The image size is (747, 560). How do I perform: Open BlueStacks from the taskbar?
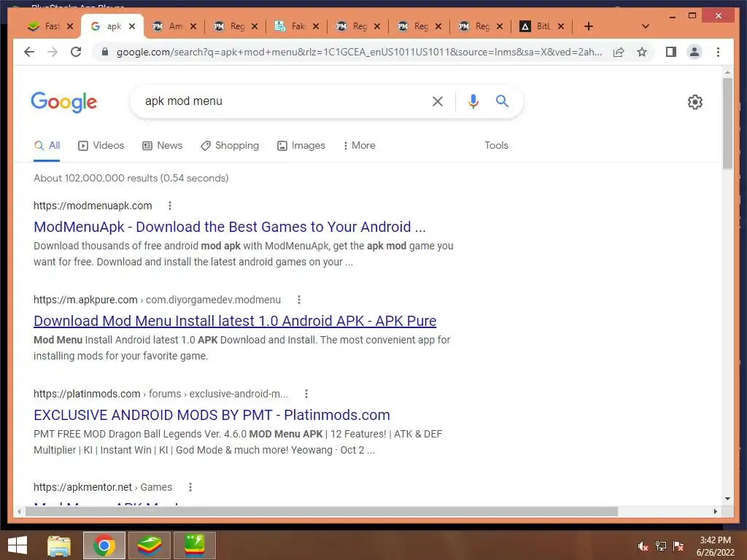point(150,545)
